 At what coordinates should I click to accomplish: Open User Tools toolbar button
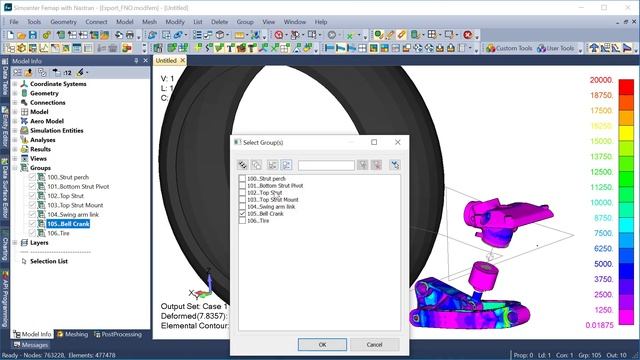(556, 48)
